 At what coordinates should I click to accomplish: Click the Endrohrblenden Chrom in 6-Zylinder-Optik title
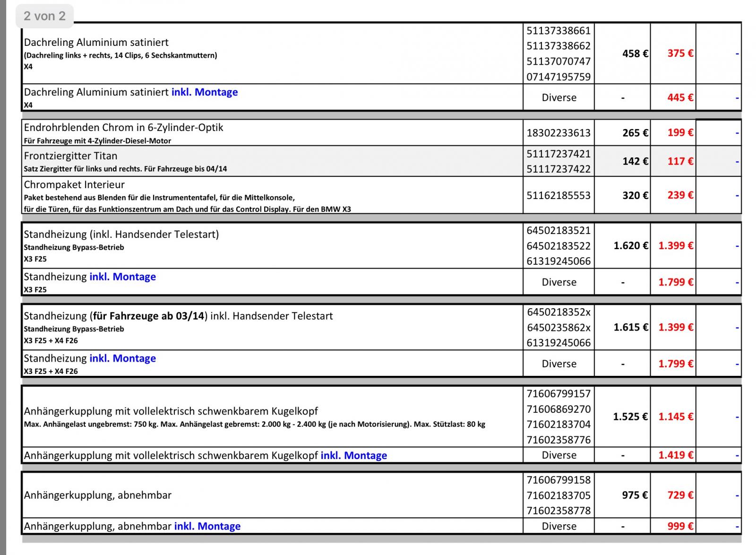123,127
